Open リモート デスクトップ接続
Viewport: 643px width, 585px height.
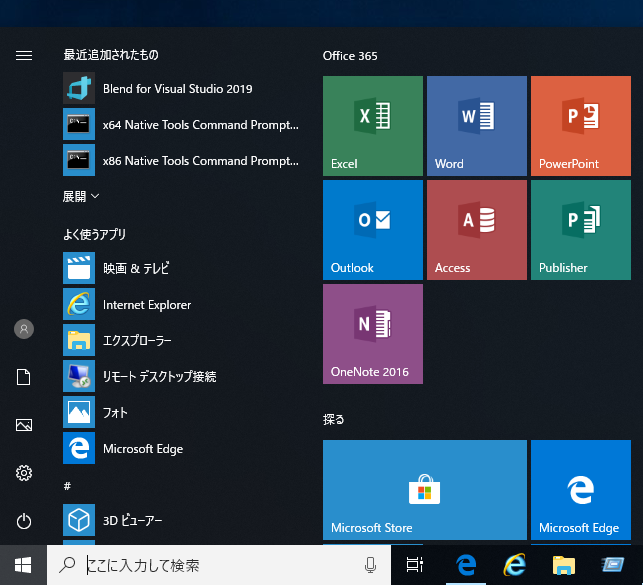coord(182,376)
